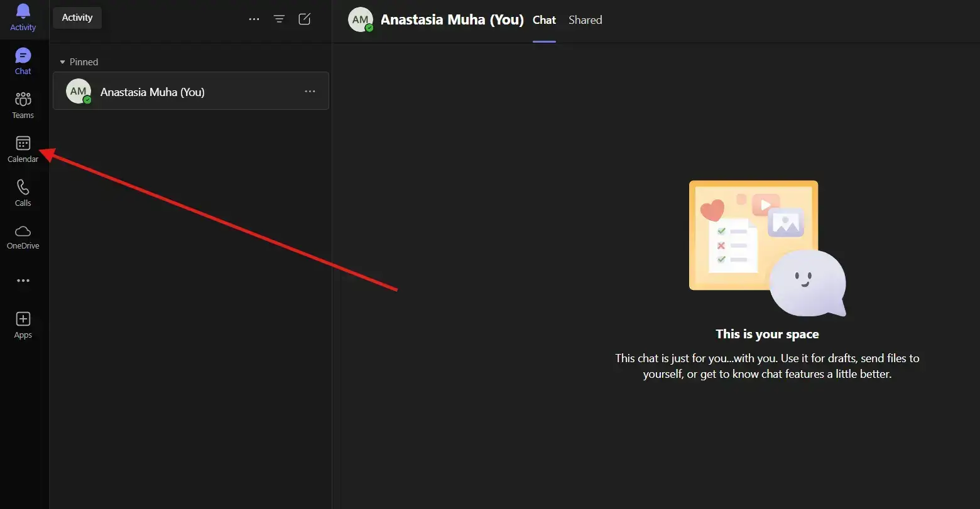980x509 pixels.
Task: Click the AM avatar in pinned chat
Action: point(79,92)
